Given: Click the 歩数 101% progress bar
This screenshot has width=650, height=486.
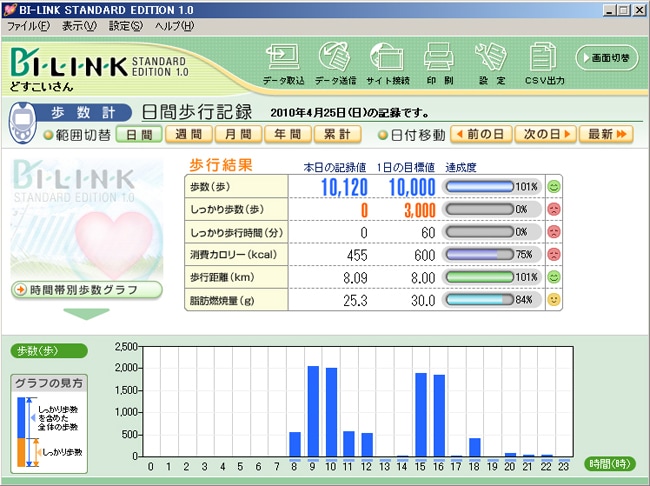Looking at the screenshot, I should [480, 187].
